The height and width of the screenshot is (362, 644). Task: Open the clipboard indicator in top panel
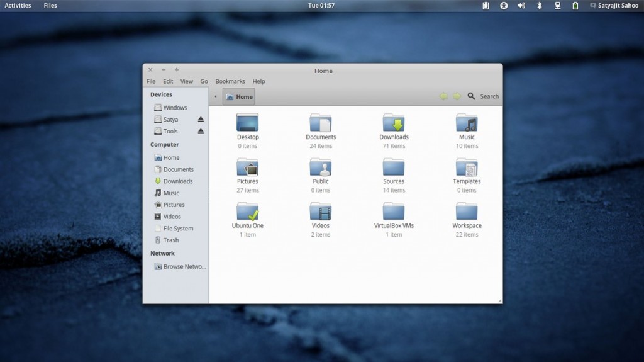click(x=486, y=5)
